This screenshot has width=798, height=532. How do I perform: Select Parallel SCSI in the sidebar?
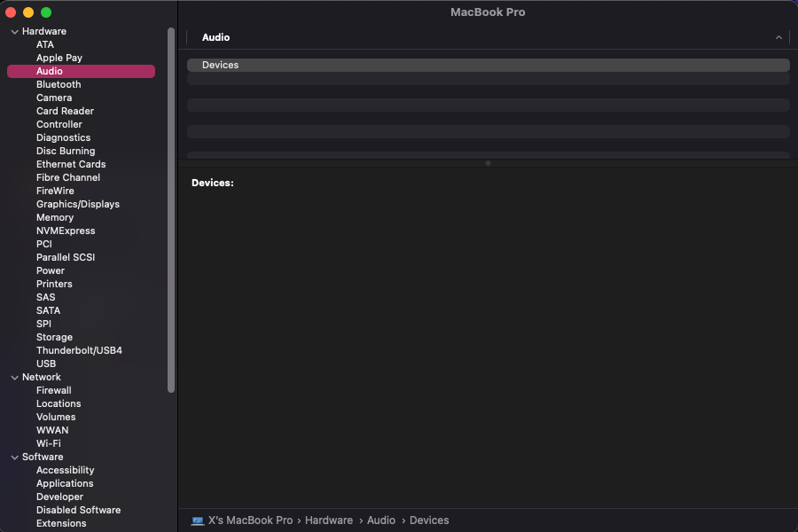66,257
